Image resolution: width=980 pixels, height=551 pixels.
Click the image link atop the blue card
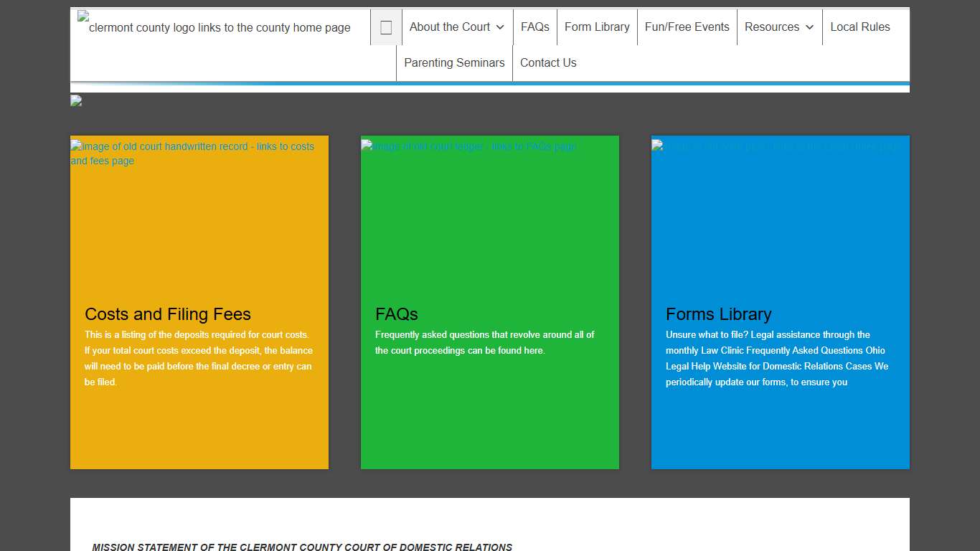pos(775,146)
